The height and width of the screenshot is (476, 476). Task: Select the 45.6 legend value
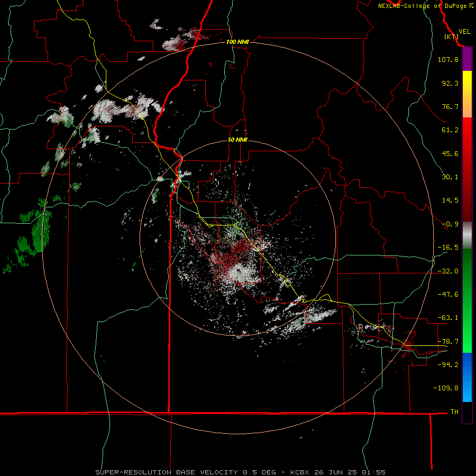tap(450, 153)
